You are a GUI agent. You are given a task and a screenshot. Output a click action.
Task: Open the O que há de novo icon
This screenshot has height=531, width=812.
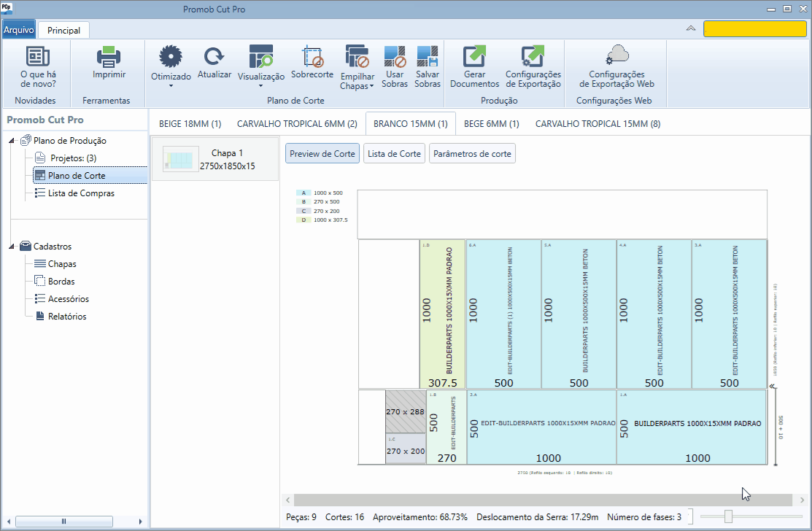pyautogui.click(x=38, y=56)
